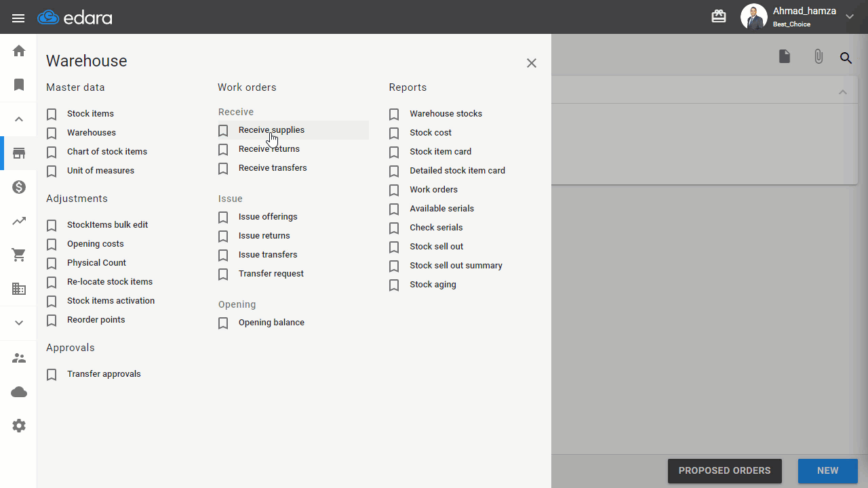The width and height of the screenshot is (868, 488).
Task: Open the hamburger main menu
Action: 18,18
